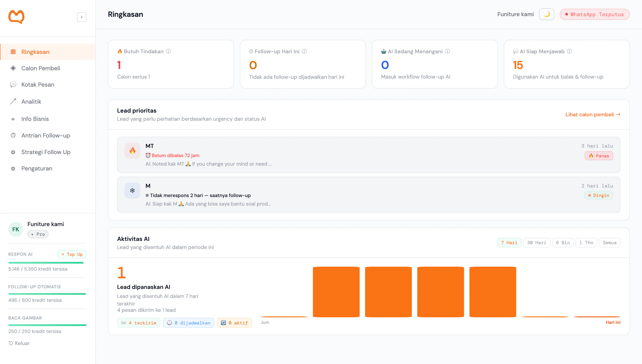Viewport: 642px width, 364px height.
Task: Click the Lihat calon pembeli link
Action: click(x=593, y=115)
